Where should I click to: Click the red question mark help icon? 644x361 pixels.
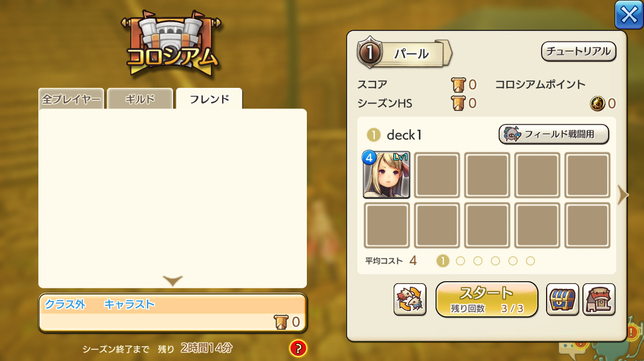click(298, 348)
